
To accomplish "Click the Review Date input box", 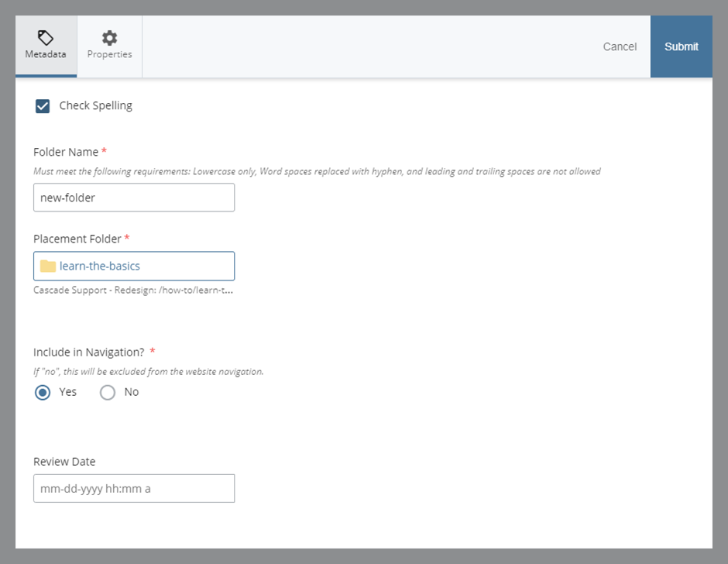I will (133, 488).
